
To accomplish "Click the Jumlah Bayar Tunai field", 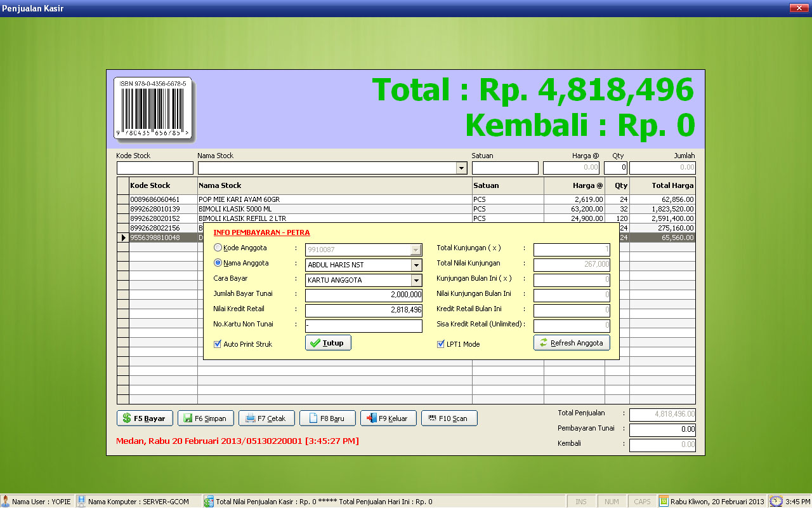I will click(363, 295).
